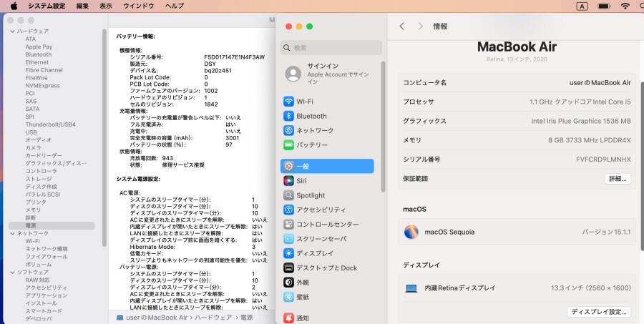
Task: Click the バージョン15.1.1 text
Action: coord(606,232)
